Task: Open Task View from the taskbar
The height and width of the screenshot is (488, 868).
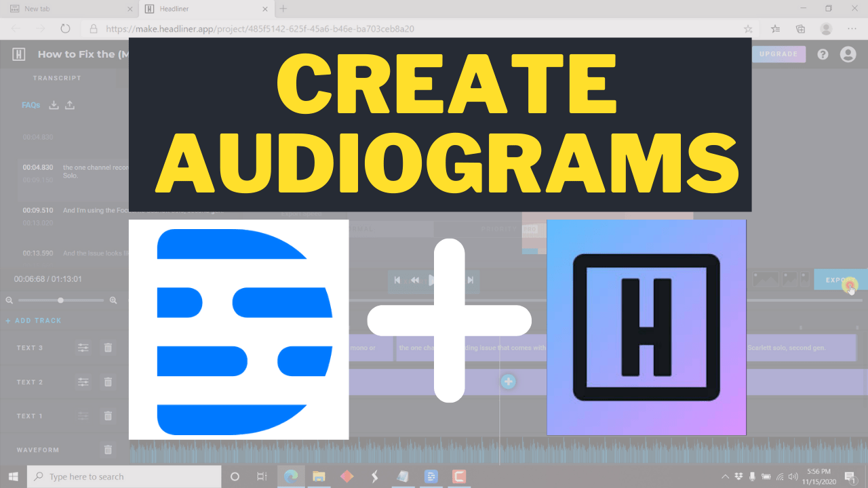Action: point(262,476)
